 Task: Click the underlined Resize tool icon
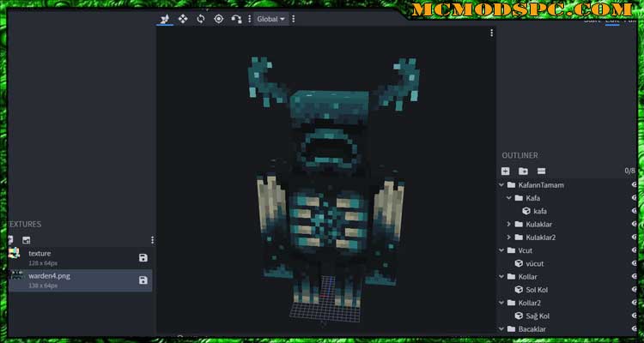tap(165, 19)
